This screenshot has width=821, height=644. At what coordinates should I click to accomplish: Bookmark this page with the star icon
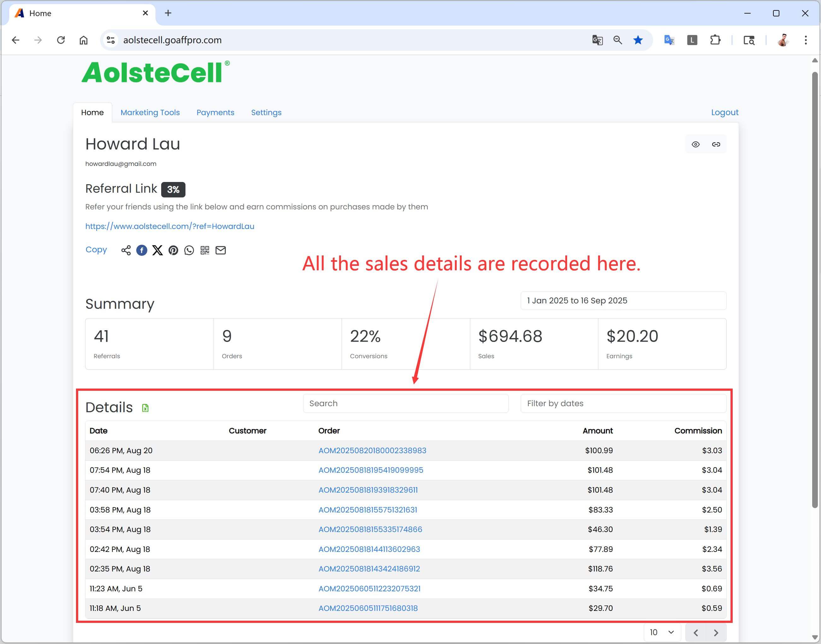pyautogui.click(x=638, y=40)
